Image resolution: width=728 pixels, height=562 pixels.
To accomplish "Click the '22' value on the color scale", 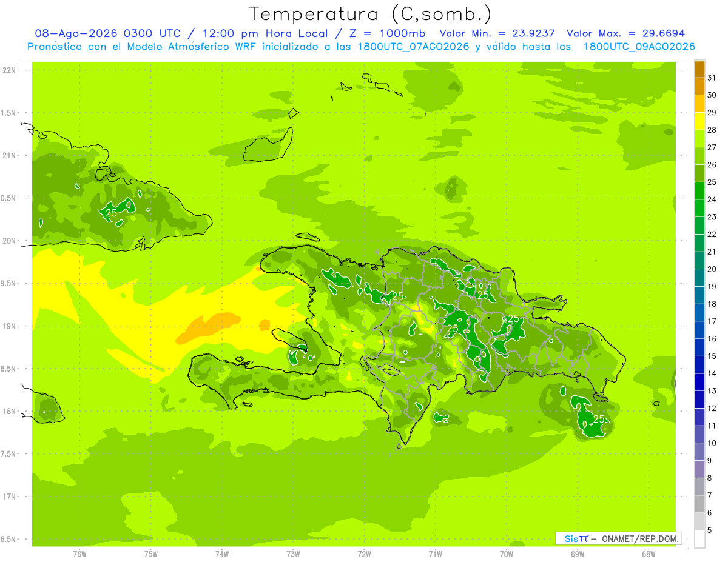I will [712, 234].
